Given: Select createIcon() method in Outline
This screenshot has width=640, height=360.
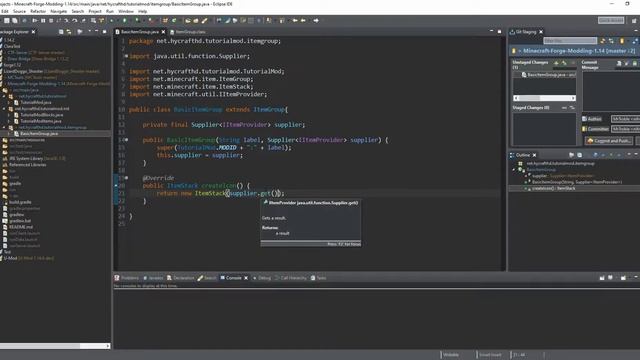Looking at the screenshot, I should click(553, 189).
